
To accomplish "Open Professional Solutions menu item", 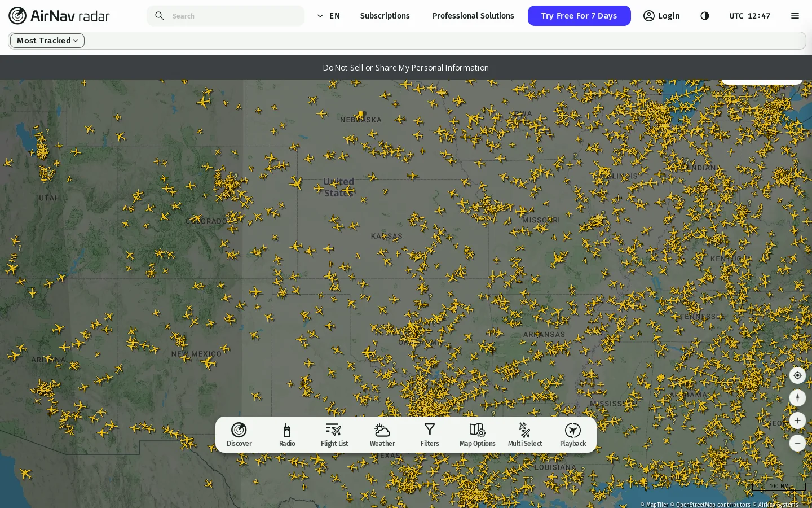I will click(473, 16).
